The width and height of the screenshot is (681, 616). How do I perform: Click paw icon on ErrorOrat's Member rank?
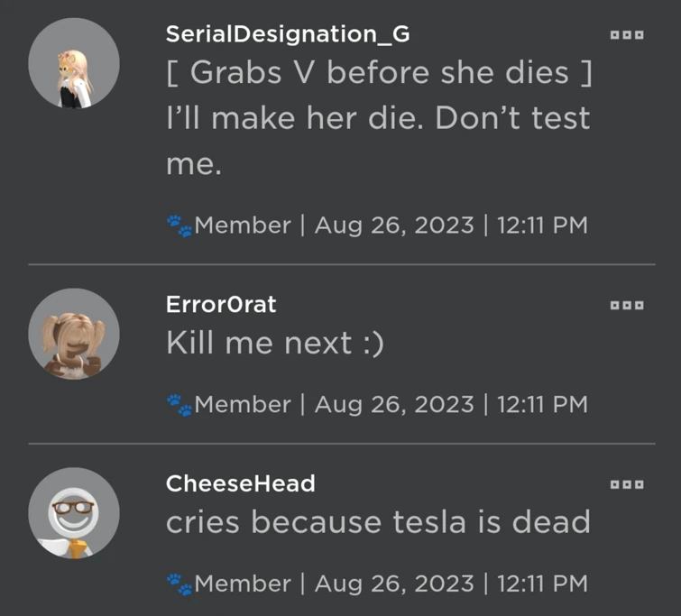tap(179, 405)
